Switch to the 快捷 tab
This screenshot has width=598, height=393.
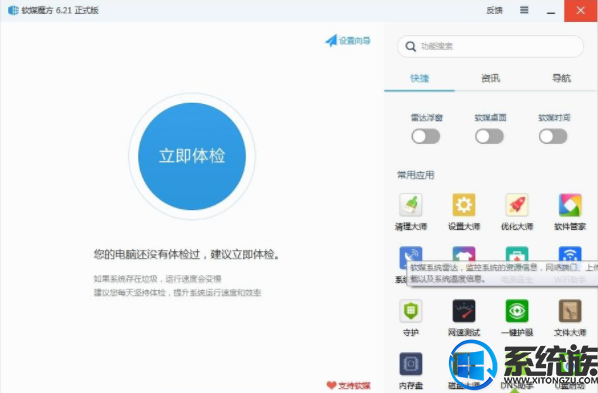[x=420, y=78]
